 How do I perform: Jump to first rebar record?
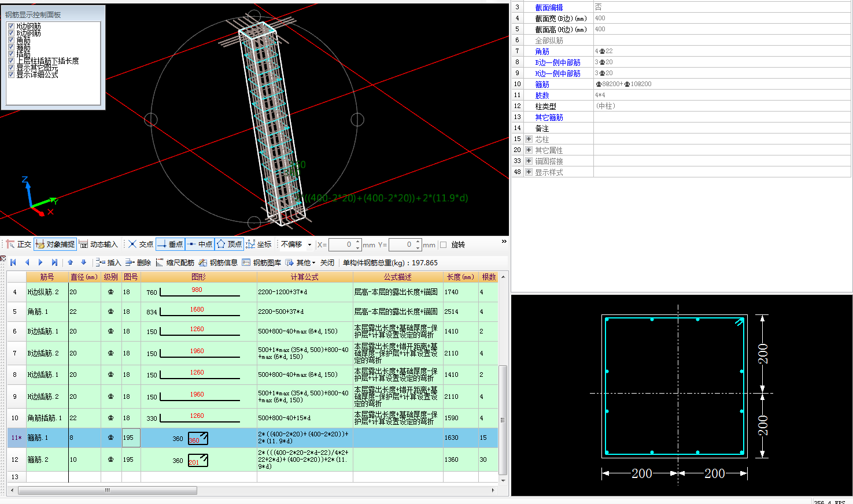(x=13, y=262)
